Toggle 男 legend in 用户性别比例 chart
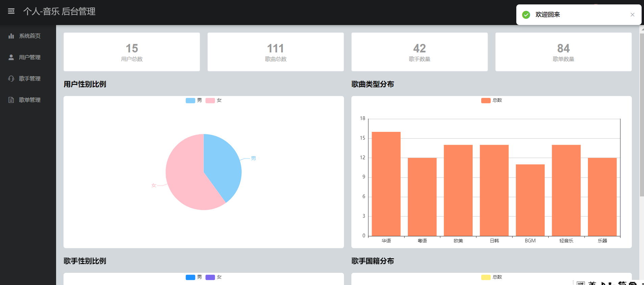The height and width of the screenshot is (285, 644). click(x=194, y=100)
